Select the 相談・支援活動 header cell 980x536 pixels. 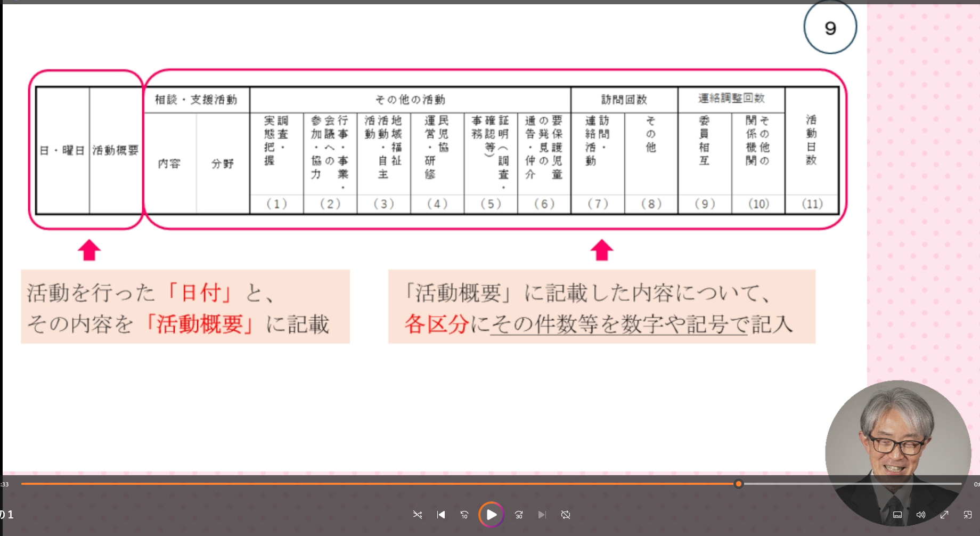[x=196, y=100]
